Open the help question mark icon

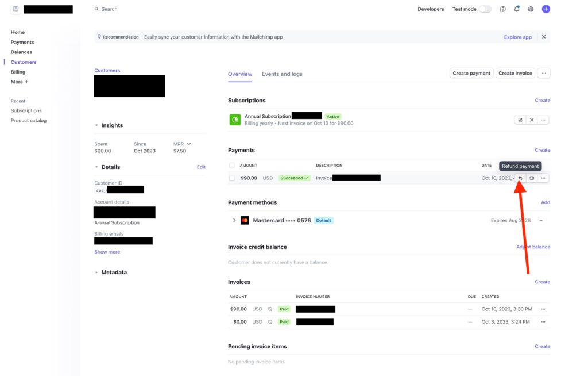(x=503, y=9)
